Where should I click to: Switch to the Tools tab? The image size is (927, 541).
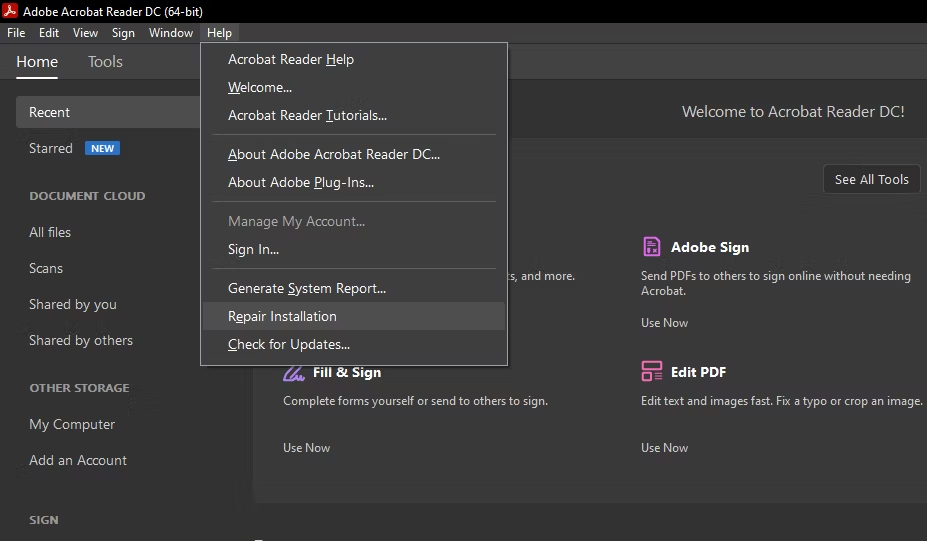pyautogui.click(x=105, y=62)
